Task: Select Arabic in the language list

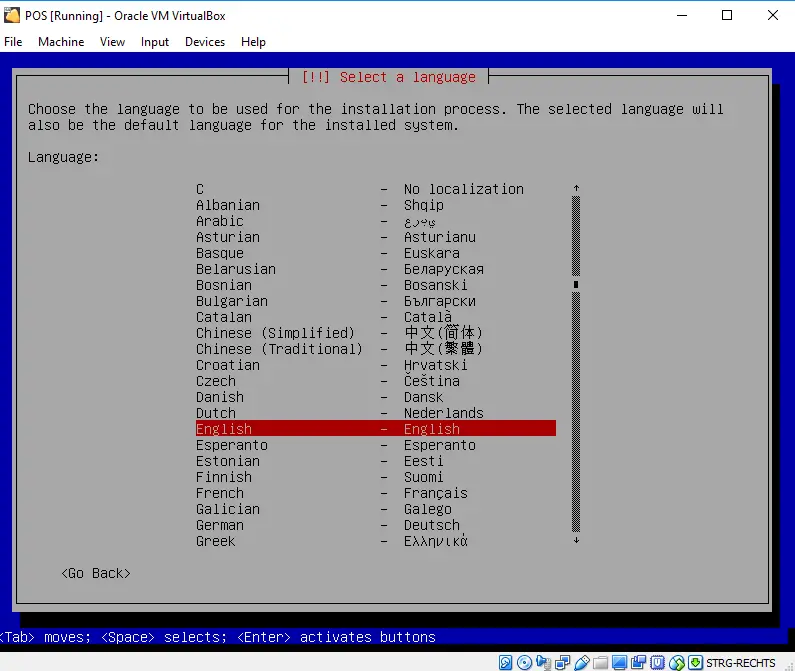Action: pos(376,221)
